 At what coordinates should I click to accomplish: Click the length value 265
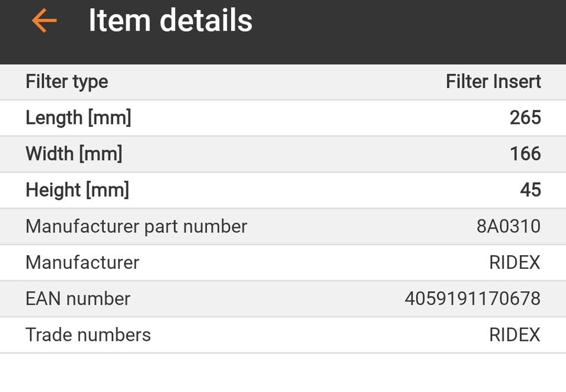tap(525, 118)
